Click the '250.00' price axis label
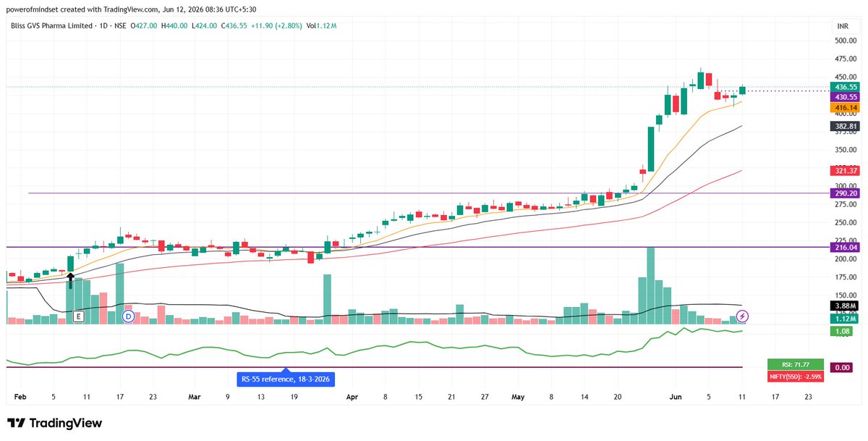The height and width of the screenshot is (441, 868). pyautogui.click(x=846, y=222)
